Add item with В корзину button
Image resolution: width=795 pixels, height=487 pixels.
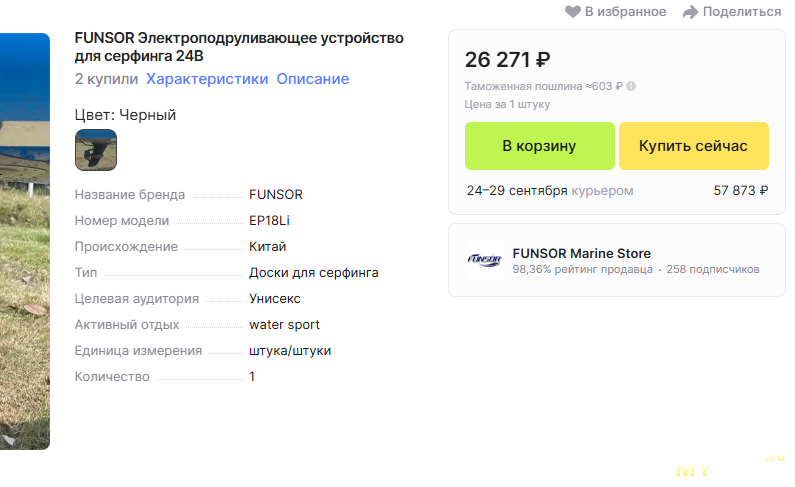pyautogui.click(x=539, y=146)
